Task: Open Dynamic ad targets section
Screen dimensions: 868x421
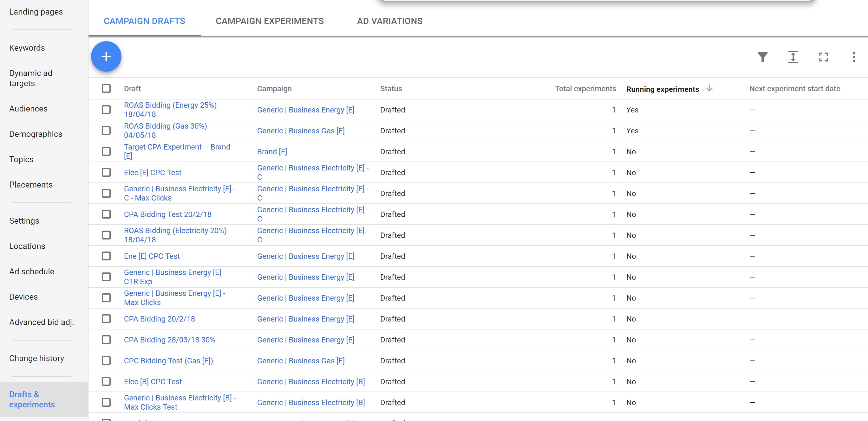Action: click(x=31, y=78)
